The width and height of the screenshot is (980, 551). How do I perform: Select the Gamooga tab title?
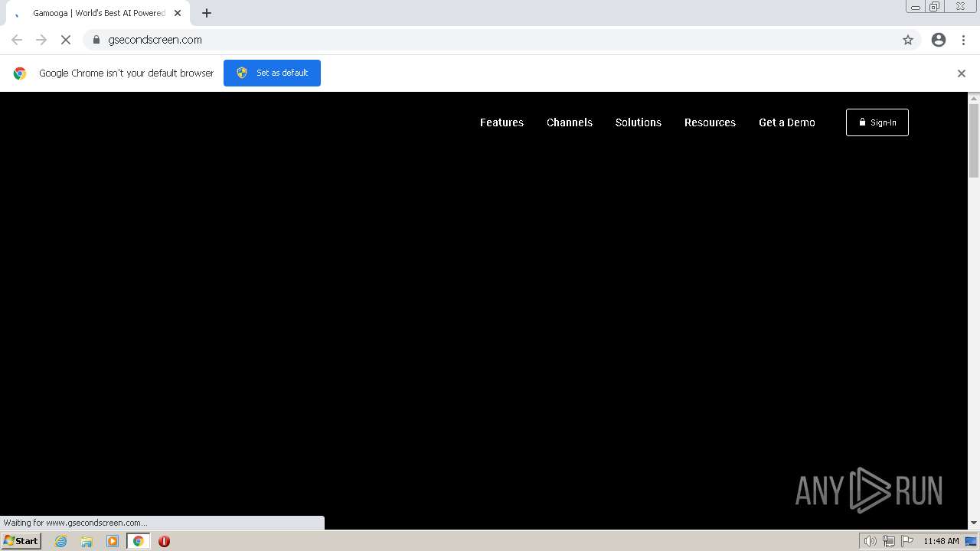[x=99, y=13]
